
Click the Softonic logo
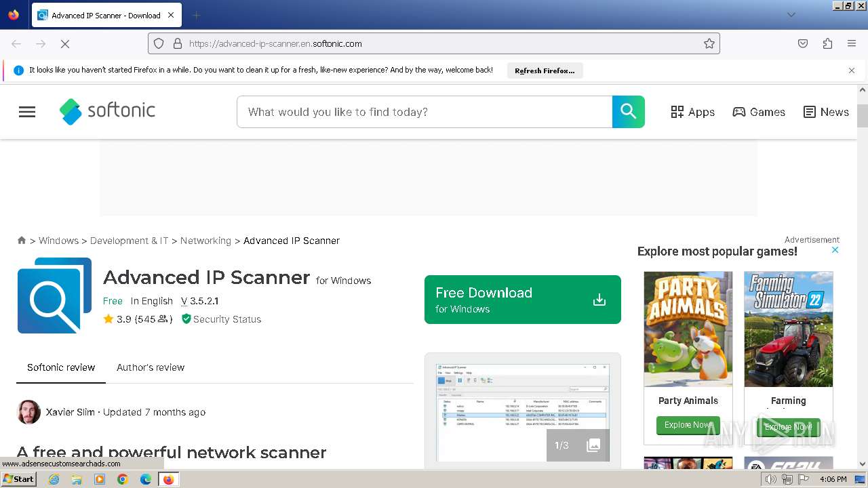(107, 111)
